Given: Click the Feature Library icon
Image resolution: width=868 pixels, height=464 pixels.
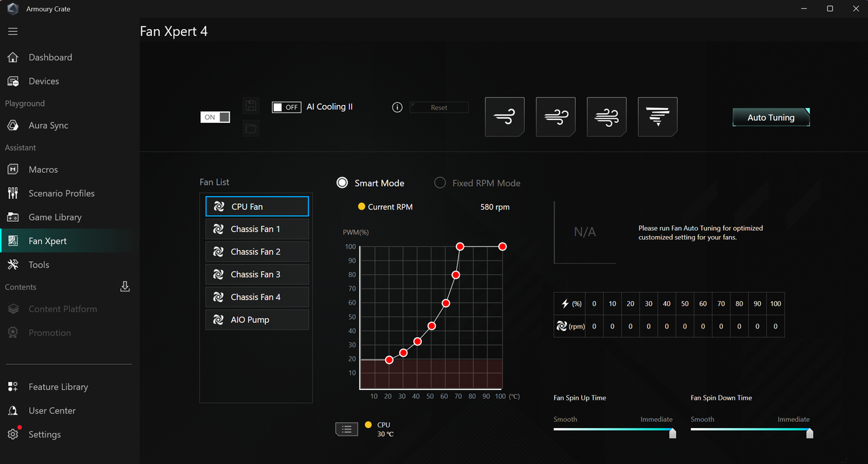Looking at the screenshot, I should (x=13, y=387).
